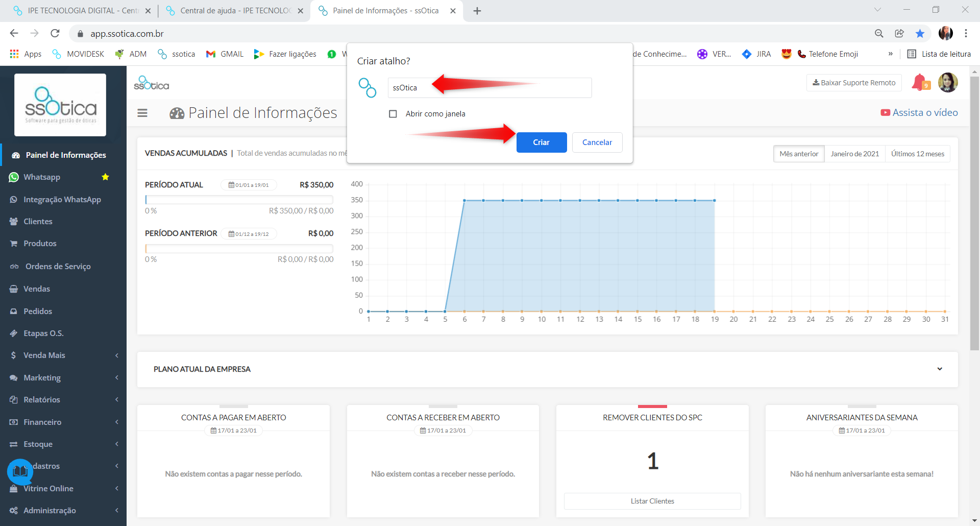980x526 pixels.
Task: Select the Janeiro de 2021 tab
Action: tap(855, 154)
